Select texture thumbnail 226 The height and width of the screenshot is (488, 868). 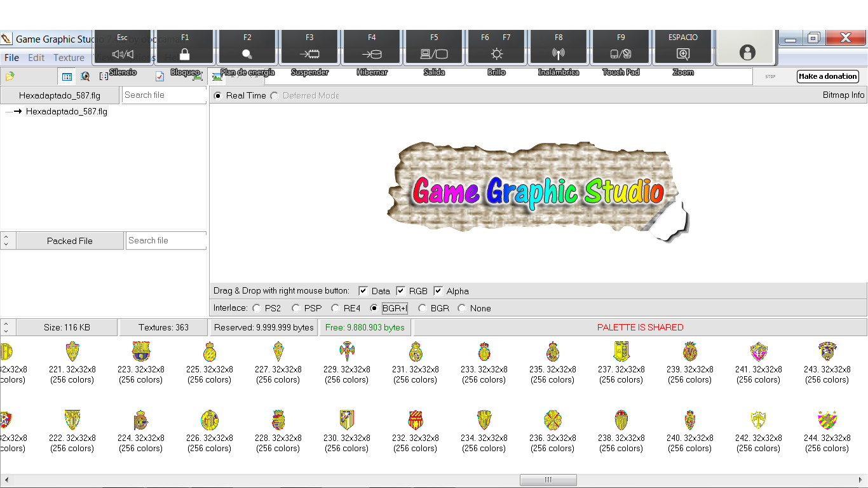[210, 420]
